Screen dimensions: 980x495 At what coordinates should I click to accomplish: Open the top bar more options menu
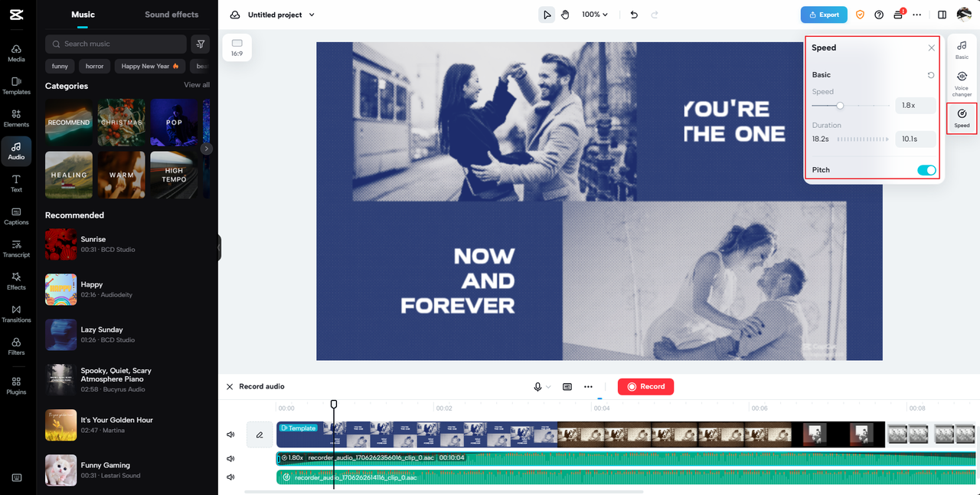(917, 15)
